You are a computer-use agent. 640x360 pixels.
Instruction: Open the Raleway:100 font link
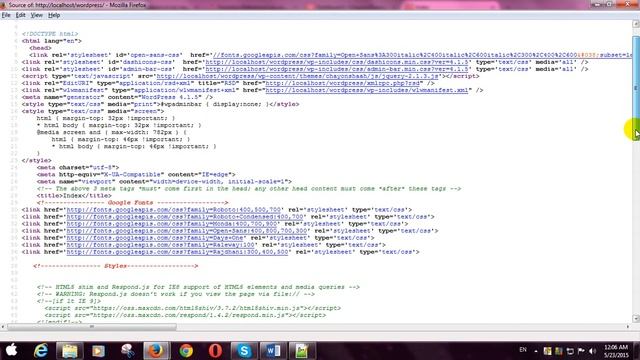coord(160,245)
